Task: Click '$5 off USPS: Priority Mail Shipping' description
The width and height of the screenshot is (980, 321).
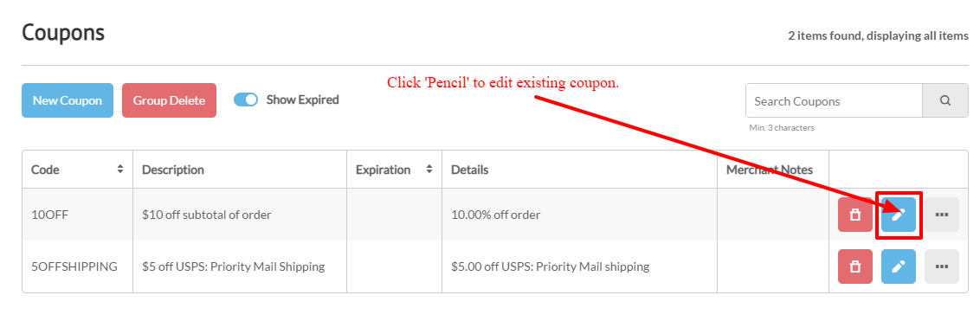Action: click(x=233, y=266)
